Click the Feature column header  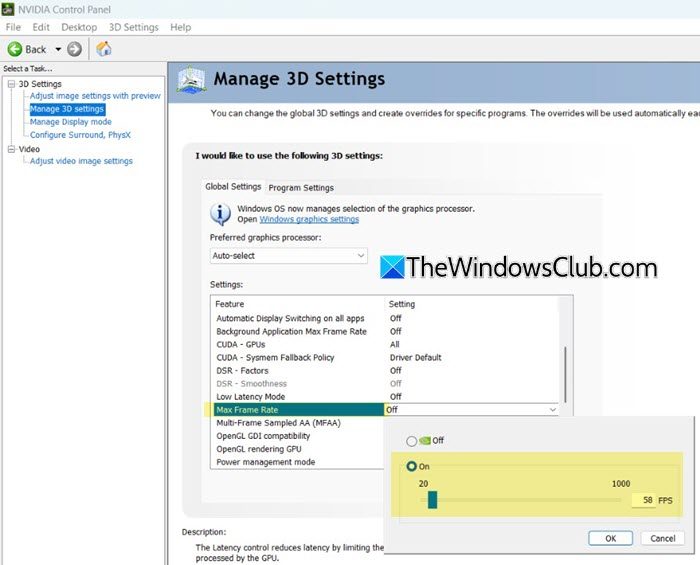click(229, 304)
